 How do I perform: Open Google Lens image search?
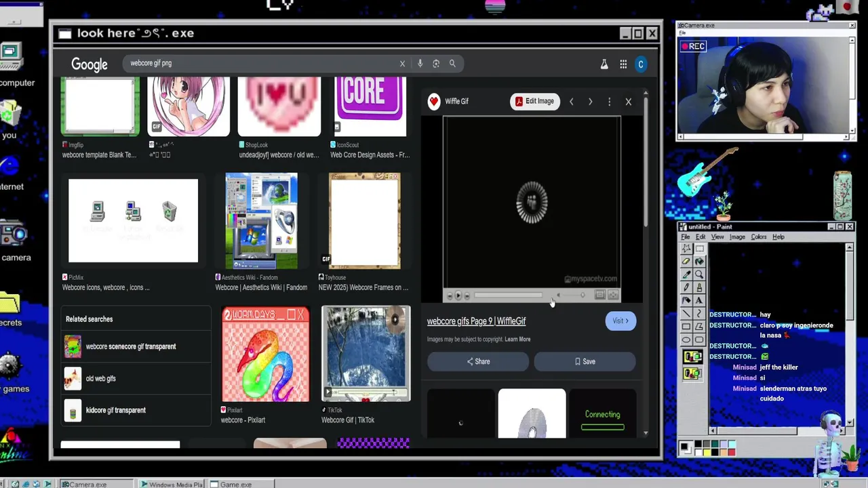pyautogui.click(x=436, y=64)
